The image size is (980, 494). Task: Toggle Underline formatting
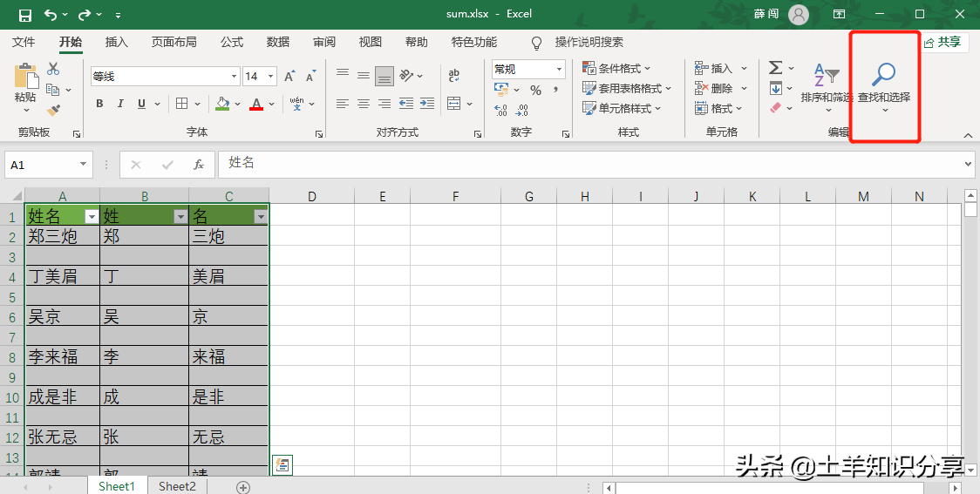click(142, 104)
